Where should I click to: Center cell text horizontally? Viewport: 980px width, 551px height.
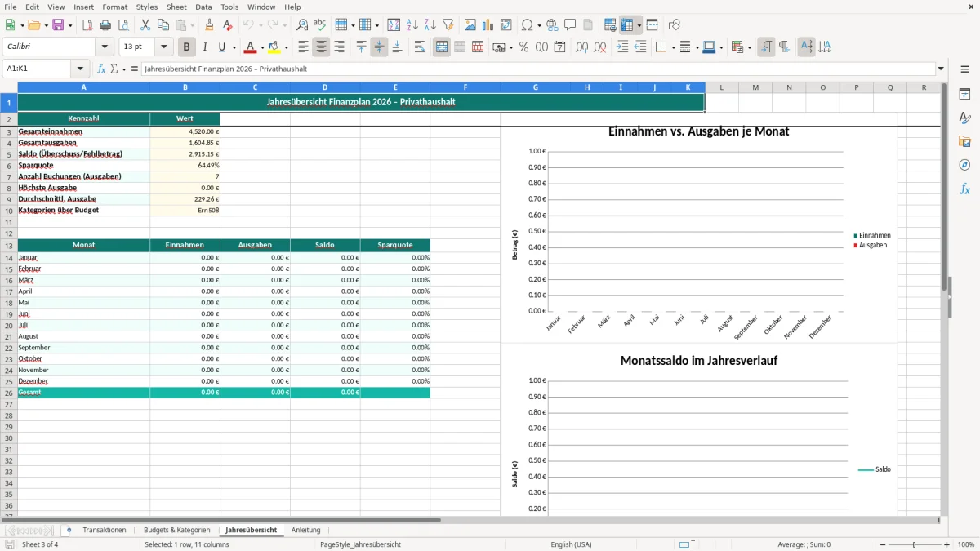322,47
